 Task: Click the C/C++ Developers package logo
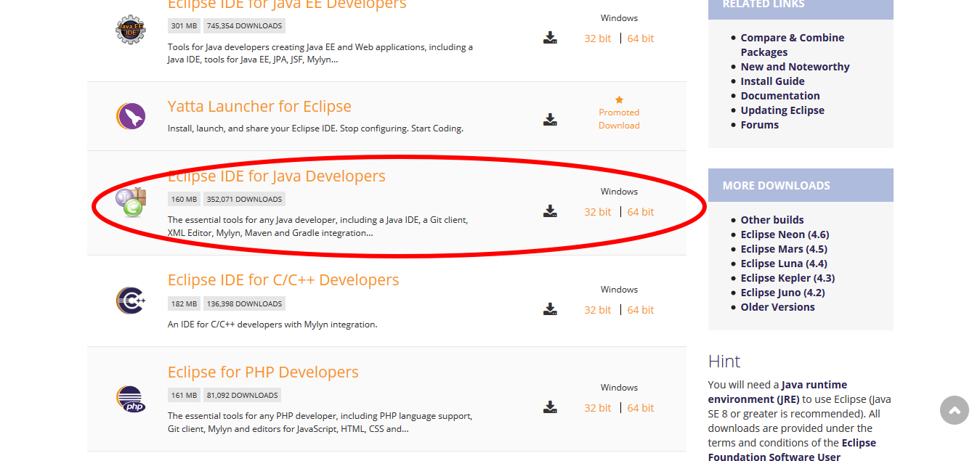[x=131, y=301]
